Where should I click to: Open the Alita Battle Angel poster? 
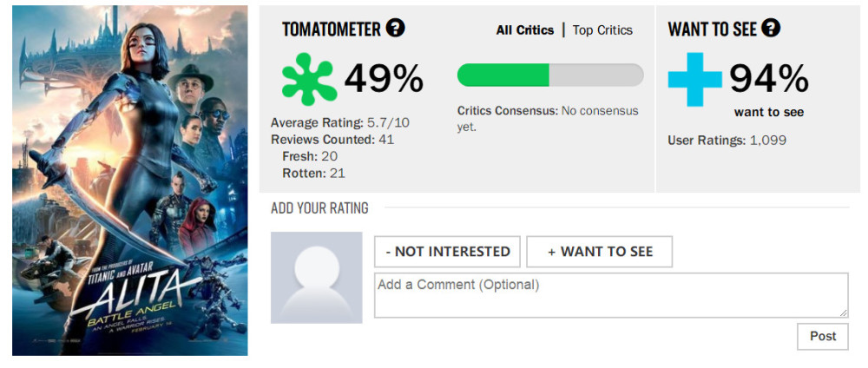click(x=130, y=181)
